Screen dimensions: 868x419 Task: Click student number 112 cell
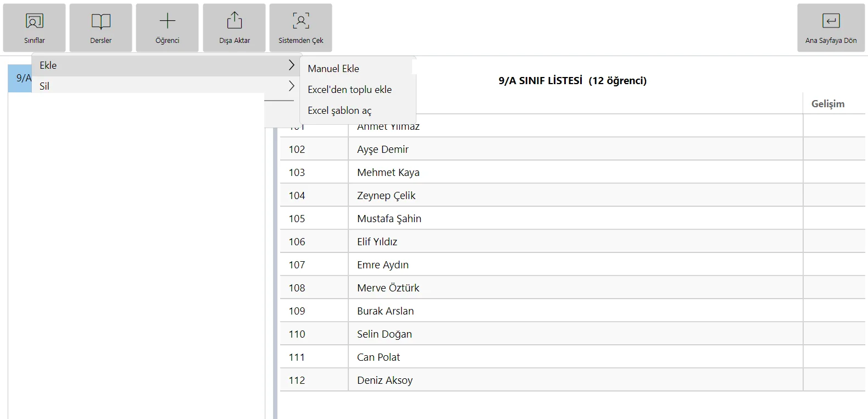[314, 381]
